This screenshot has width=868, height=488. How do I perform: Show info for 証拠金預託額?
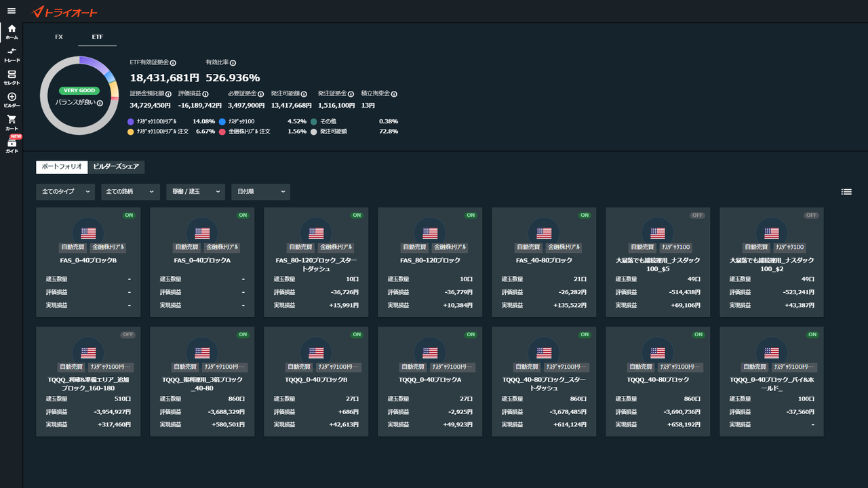[x=168, y=94]
